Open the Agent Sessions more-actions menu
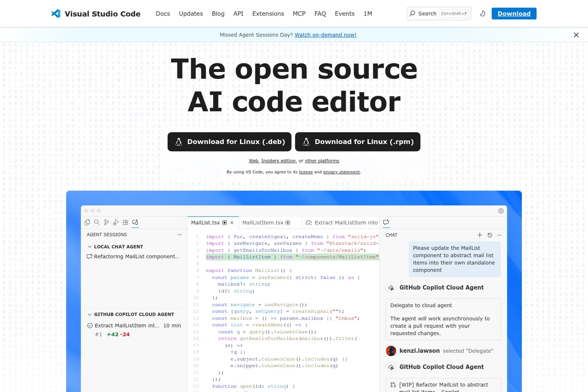This screenshot has height=392, width=588. click(179, 234)
